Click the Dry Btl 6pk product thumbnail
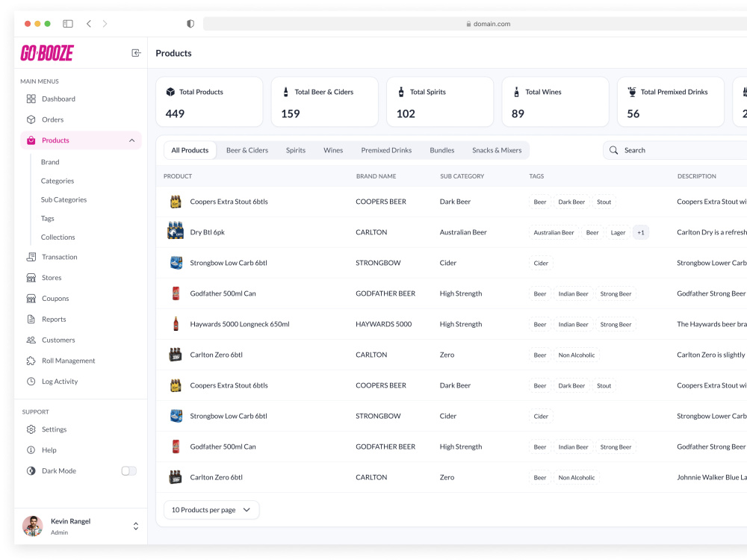The height and width of the screenshot is (560, 747). [176, 231]
